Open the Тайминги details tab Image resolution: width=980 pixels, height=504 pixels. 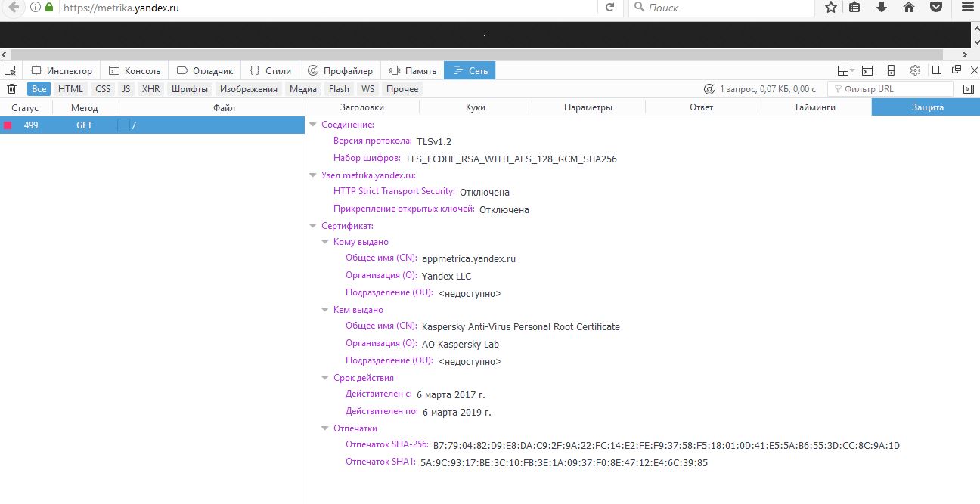(x=814, y=107)
